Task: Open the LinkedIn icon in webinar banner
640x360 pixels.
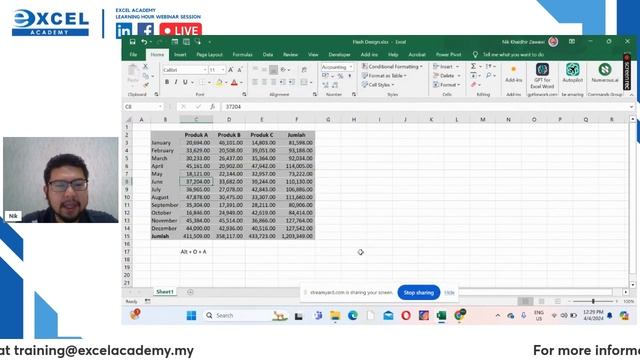Action: 124,30
